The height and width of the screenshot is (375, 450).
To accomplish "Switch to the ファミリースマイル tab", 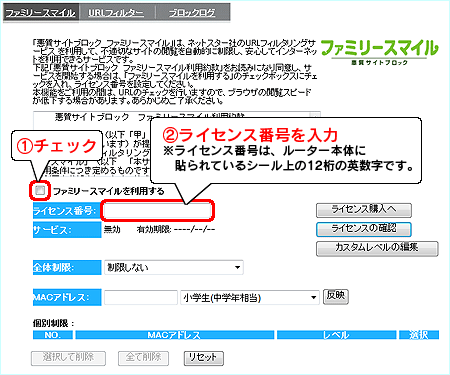I will pyautogui.click(x=41, y=13).
